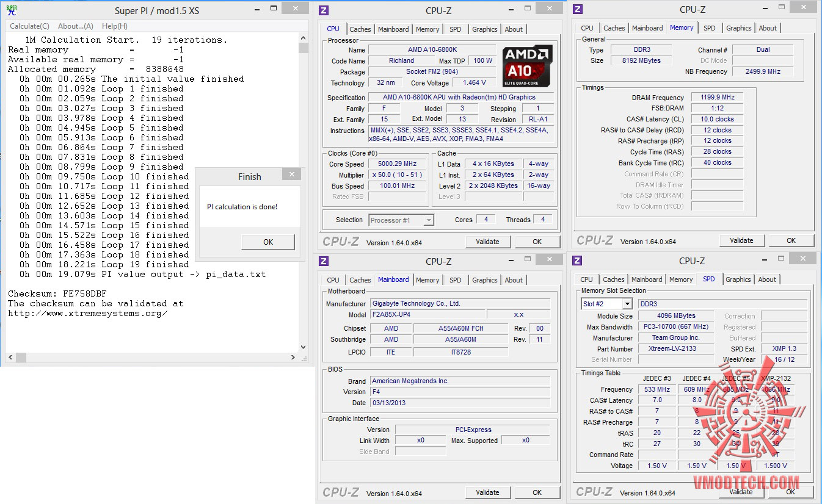Click OK in the CPU tab window
The width and height of the screenshot is (822, 504).
pos(537,242)
